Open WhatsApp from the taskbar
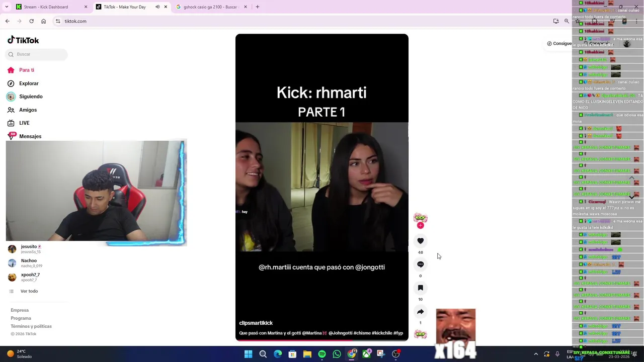Image resolution: width=644 pixels, height=362 pixels. pos(337,354)
